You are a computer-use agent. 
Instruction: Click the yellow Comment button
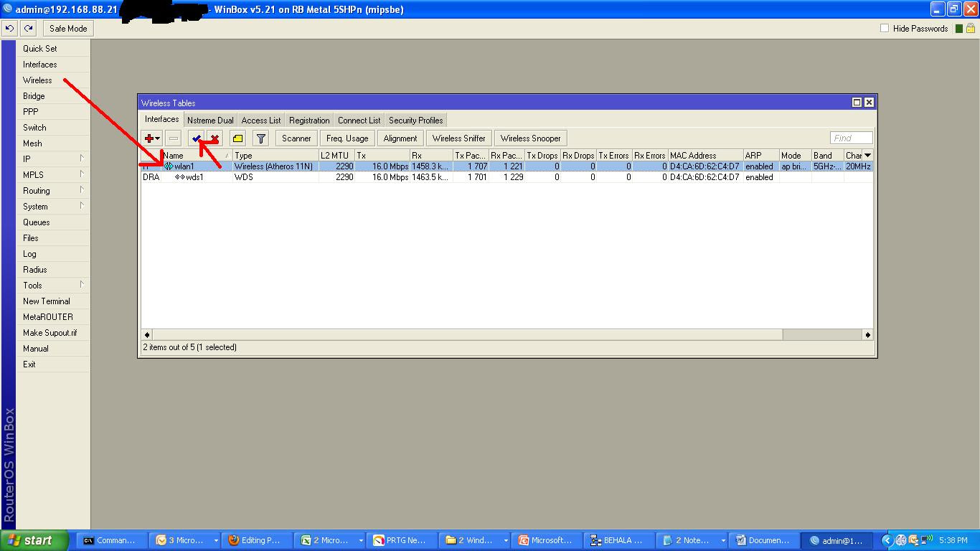click(x=237, y=138)
